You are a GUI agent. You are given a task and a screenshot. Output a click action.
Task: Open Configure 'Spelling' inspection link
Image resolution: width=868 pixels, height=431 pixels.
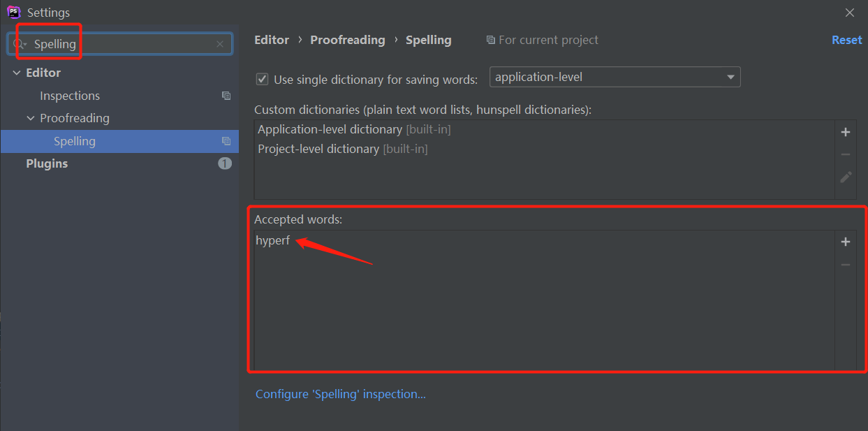(340, 394)
